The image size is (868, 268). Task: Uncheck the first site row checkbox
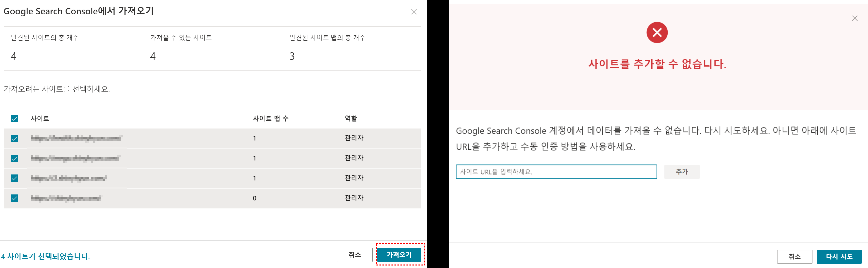pos(14,138)
